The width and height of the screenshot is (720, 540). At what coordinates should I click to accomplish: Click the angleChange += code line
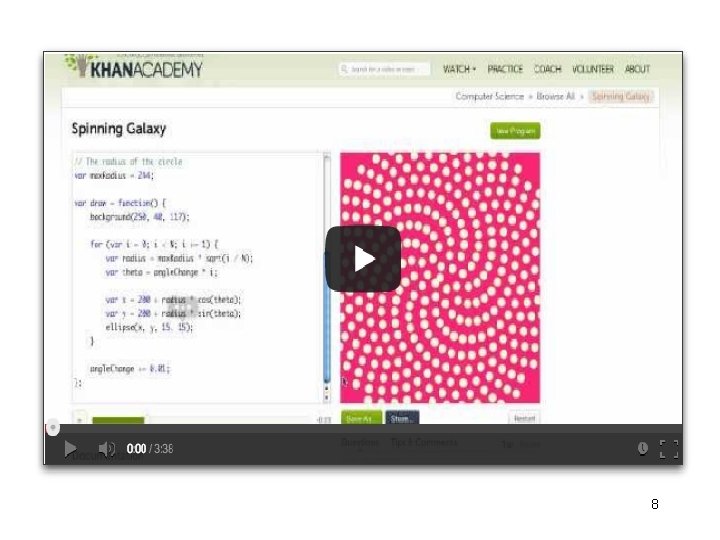[129, 369]
